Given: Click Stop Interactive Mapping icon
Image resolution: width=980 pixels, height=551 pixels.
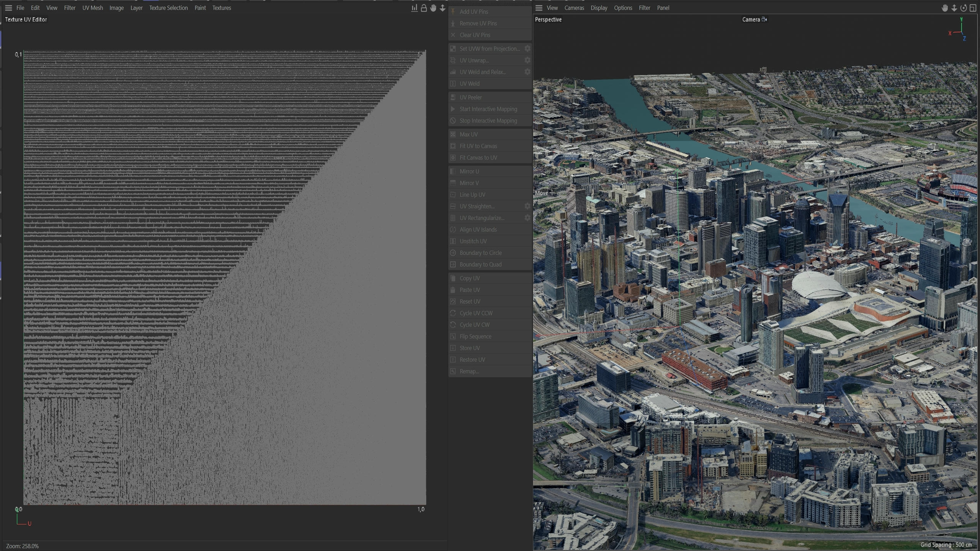Looking at the screenshot, I should tap(453, 121).
